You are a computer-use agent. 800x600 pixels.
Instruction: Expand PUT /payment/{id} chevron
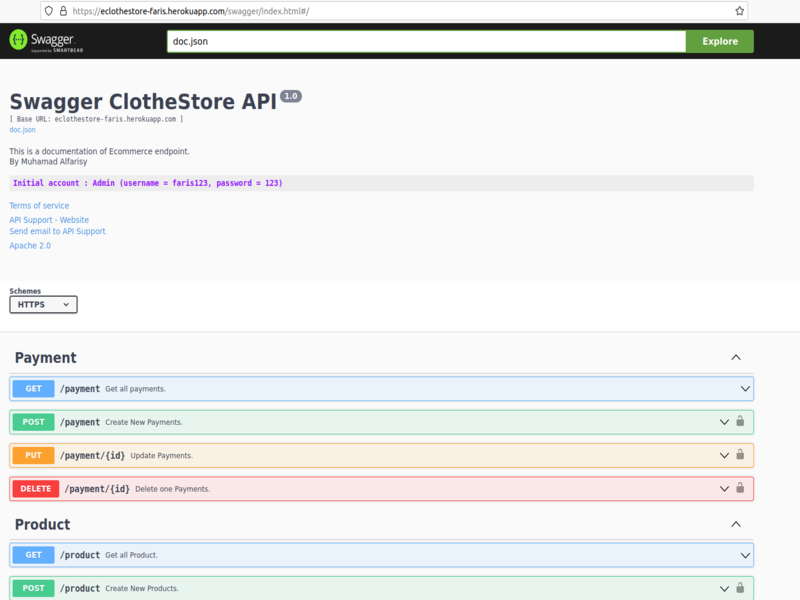click(x=724, y=455)
